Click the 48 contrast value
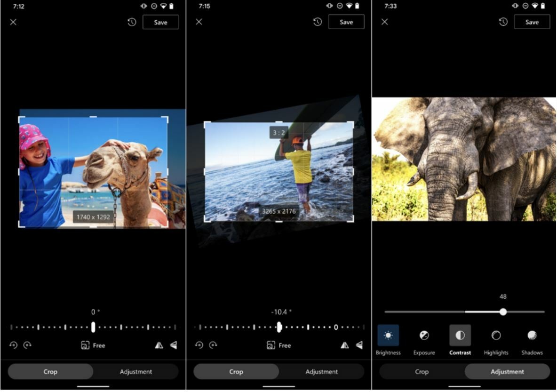This screenshot has width=557, height=392. pos(503,296)
